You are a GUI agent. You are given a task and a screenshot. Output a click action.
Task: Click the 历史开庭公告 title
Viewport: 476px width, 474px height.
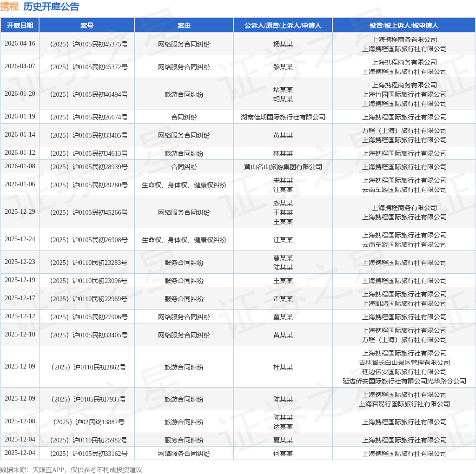51,7
